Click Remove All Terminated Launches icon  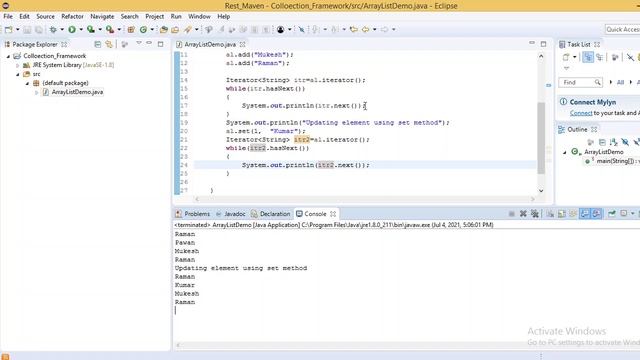point(535,213)
